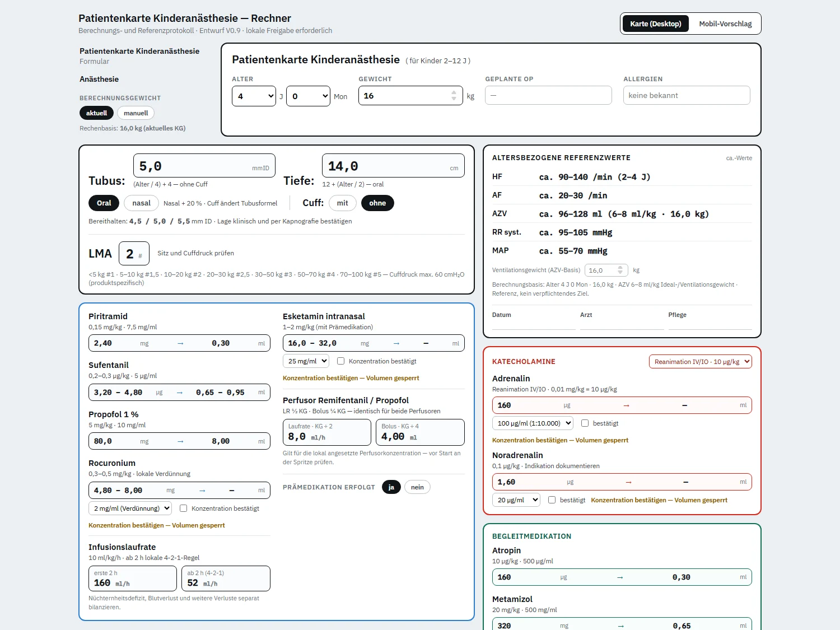840x630 pixels.
Task: Check Noradrenalin 'bestätigt' checkbox
Action: (552, 500)
